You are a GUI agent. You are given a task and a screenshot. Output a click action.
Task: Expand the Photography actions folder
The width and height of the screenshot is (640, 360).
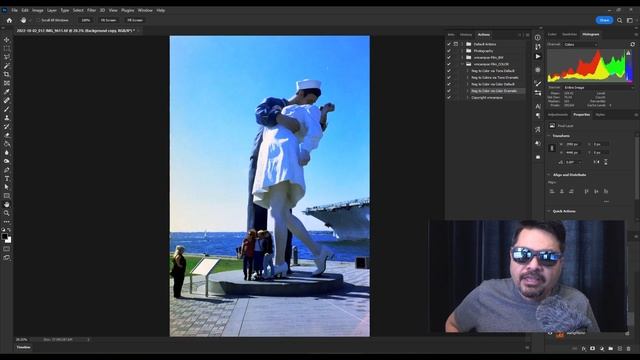(x=462, y=51)
